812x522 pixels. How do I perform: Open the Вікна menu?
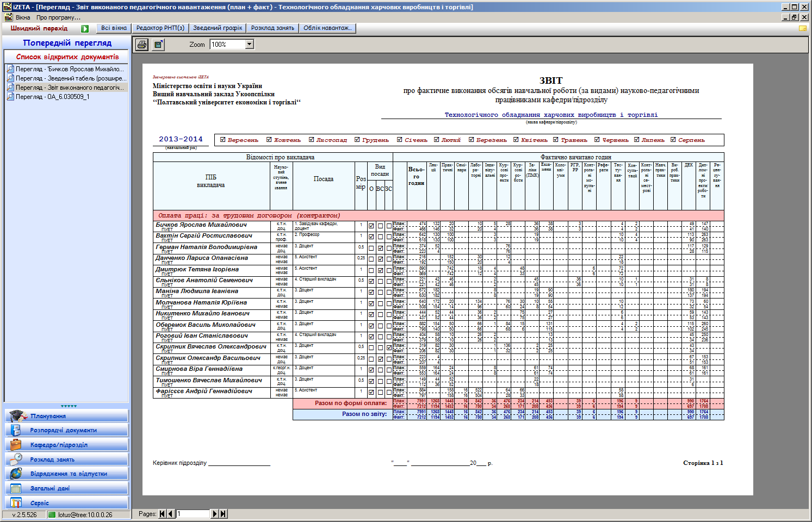pyautogui.click(x=23, y=17)
